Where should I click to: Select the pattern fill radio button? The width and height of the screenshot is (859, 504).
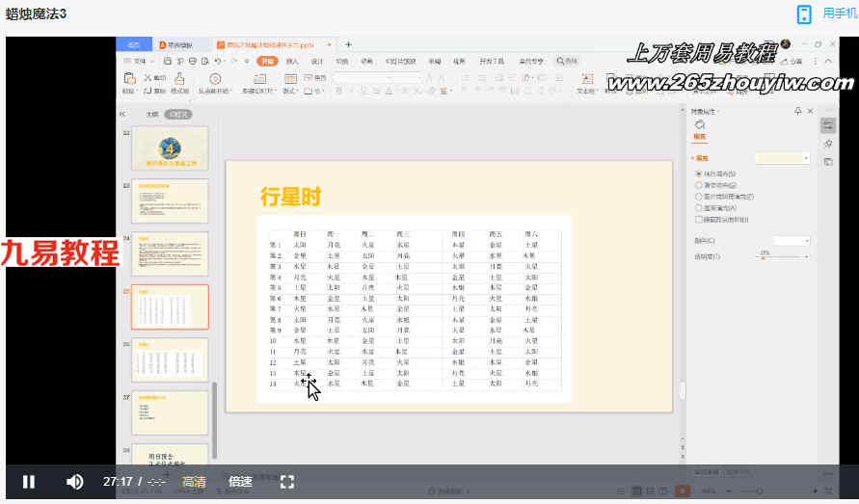pos(699,207)
